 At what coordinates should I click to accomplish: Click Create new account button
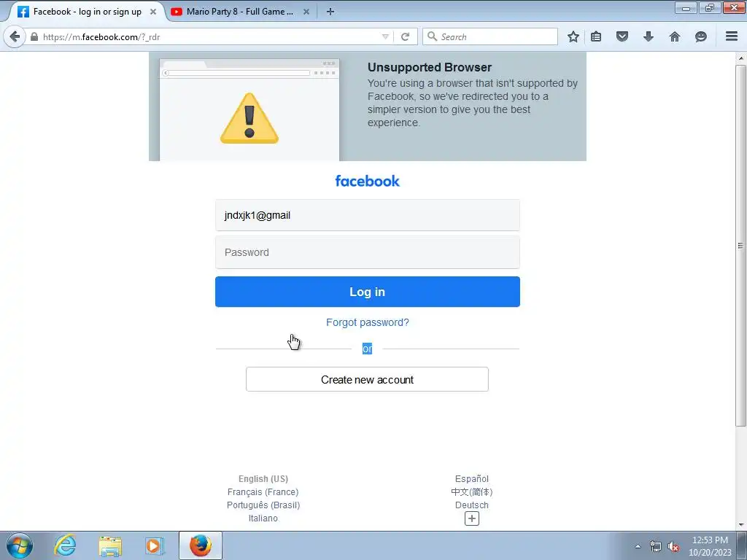368,379
